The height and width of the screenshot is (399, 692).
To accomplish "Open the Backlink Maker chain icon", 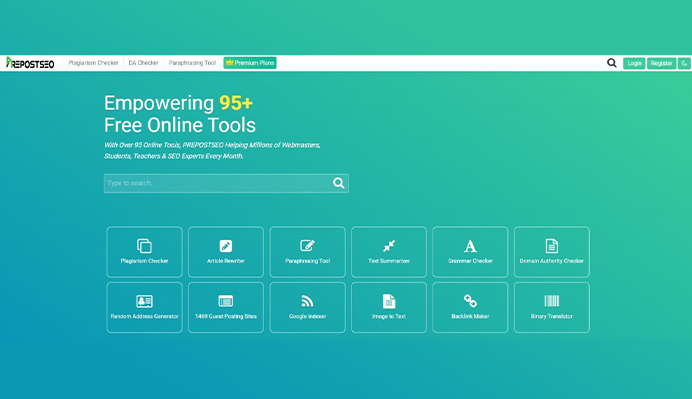I will click(x=470, y=301).
